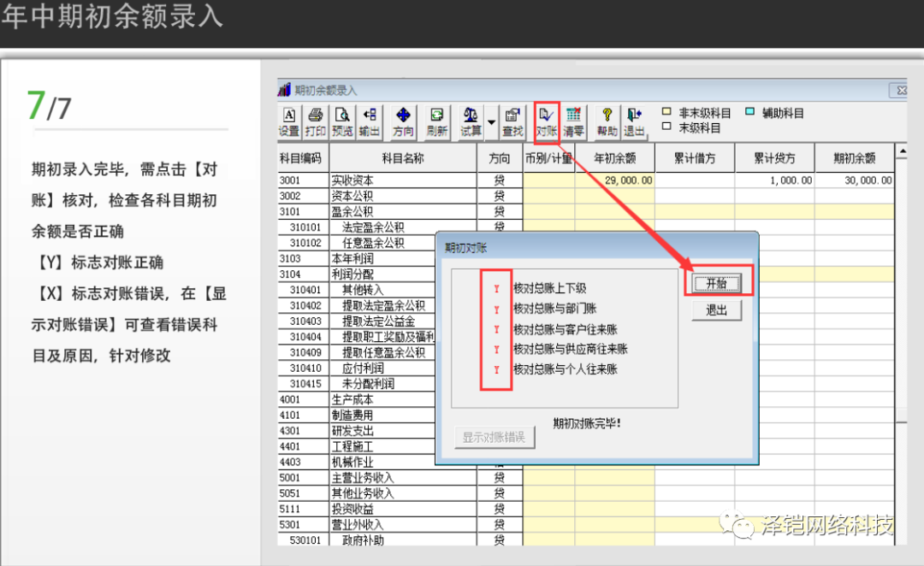Click the 年初余额 cell for 实收资本
924x566 pixels.
614,180
